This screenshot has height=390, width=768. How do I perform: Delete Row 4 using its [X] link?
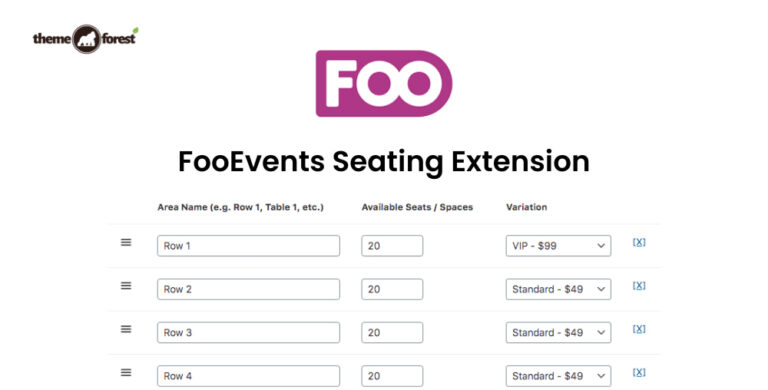coord(639,372)
